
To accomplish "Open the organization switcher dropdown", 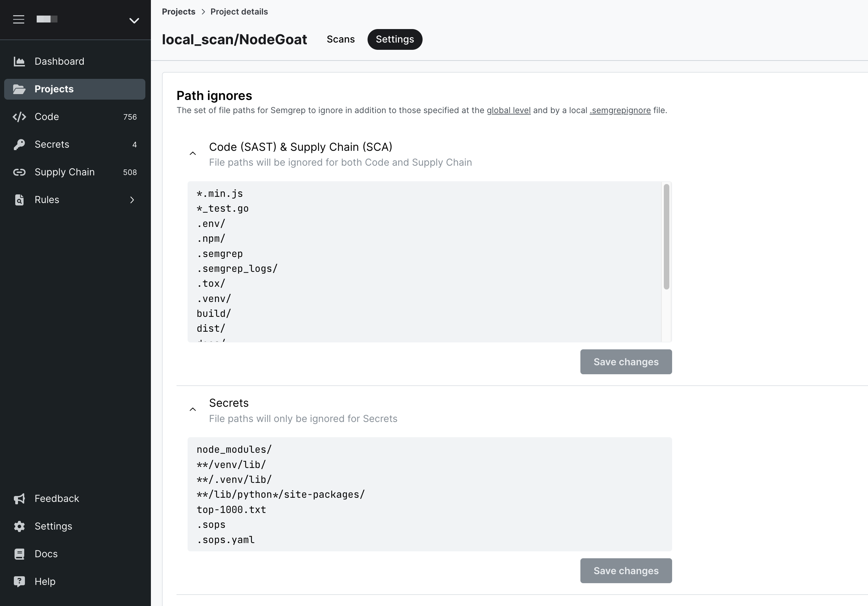I will coord(134,20).
